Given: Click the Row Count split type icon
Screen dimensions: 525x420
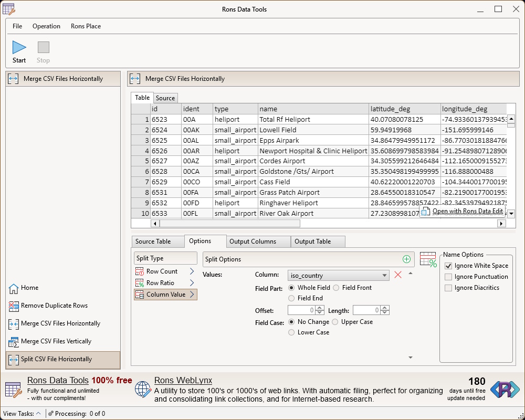Looking at the screenshot, I should click(139, 271).
